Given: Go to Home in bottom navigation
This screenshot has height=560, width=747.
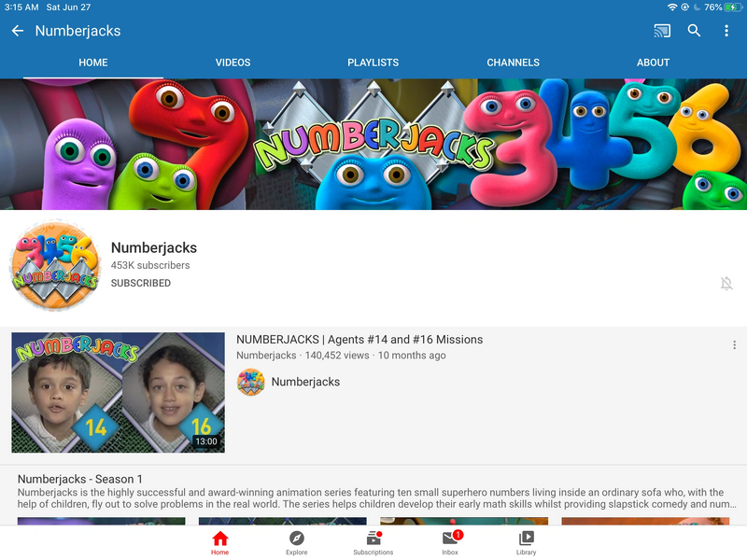Looking at the screenshot, I should [x=219, y=542].
